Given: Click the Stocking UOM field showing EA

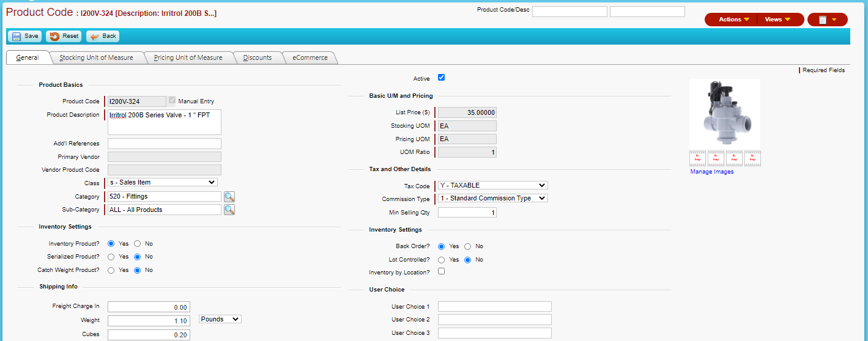Looking at the screenshot, I should point(467,126).
